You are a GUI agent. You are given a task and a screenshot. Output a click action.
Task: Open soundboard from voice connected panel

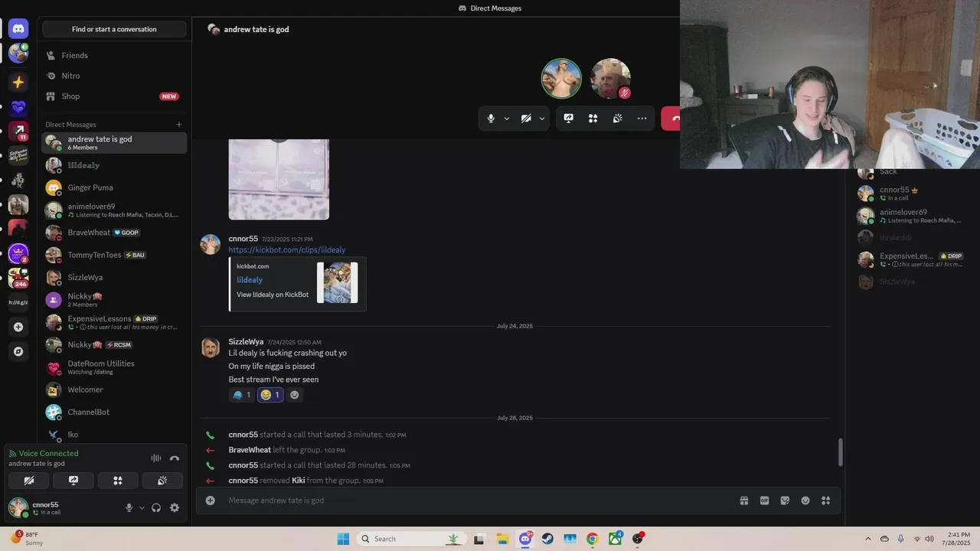coord(162,481)
